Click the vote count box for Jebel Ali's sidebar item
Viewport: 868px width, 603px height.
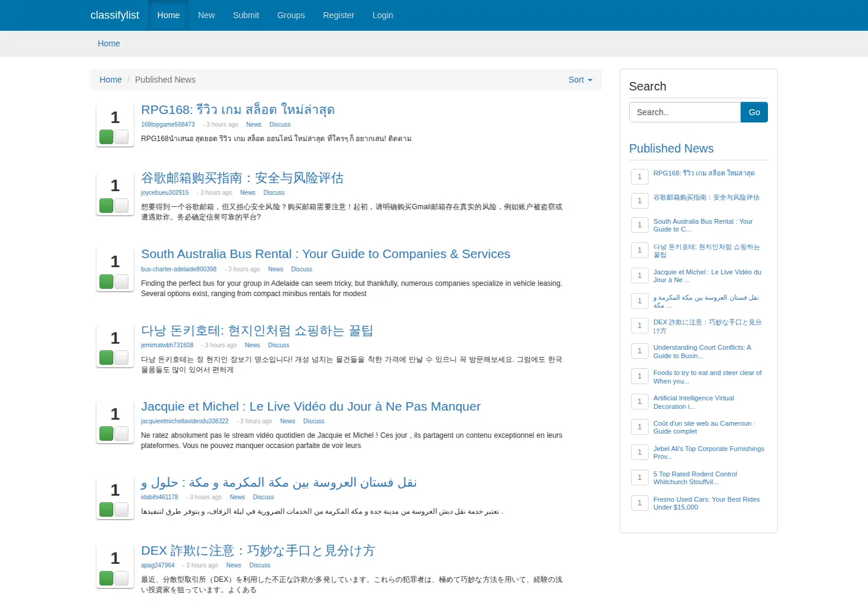point(640,452)
